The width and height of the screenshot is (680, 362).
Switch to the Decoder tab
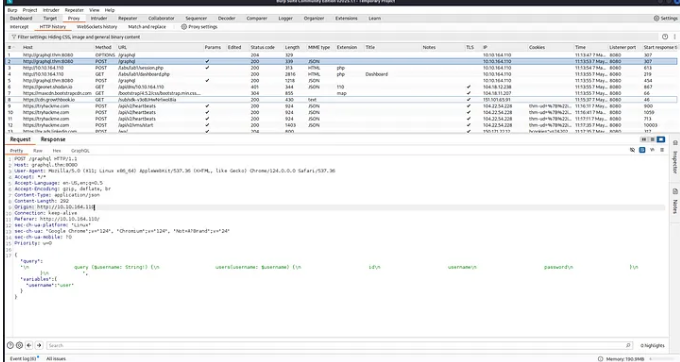226,18
